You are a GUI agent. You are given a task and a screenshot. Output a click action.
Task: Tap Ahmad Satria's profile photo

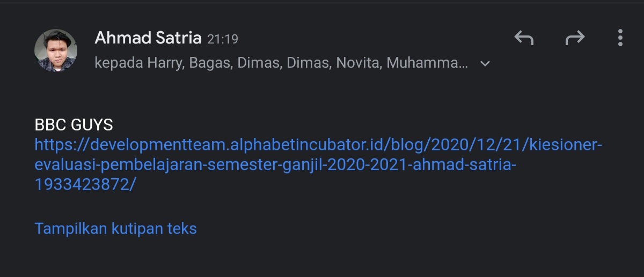56,49
